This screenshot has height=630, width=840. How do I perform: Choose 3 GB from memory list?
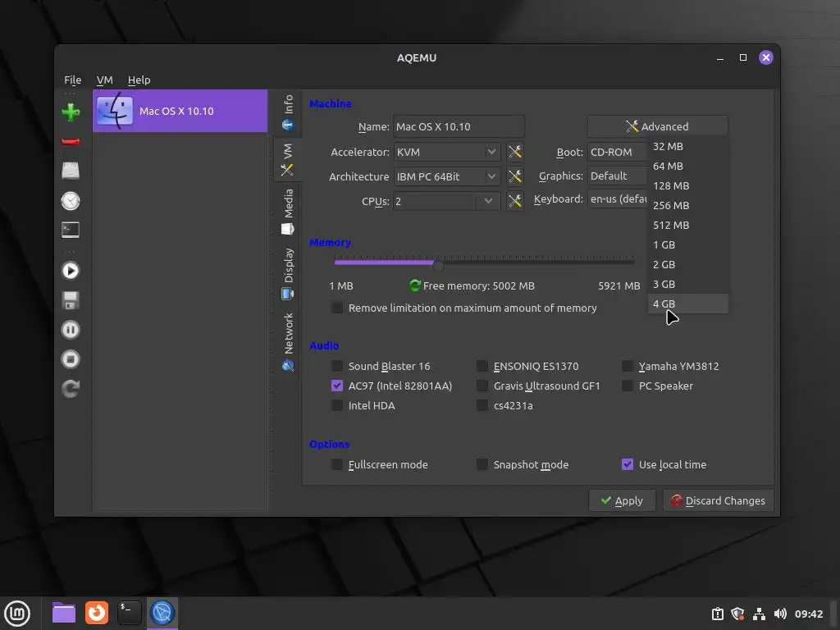tap(688, 284)
